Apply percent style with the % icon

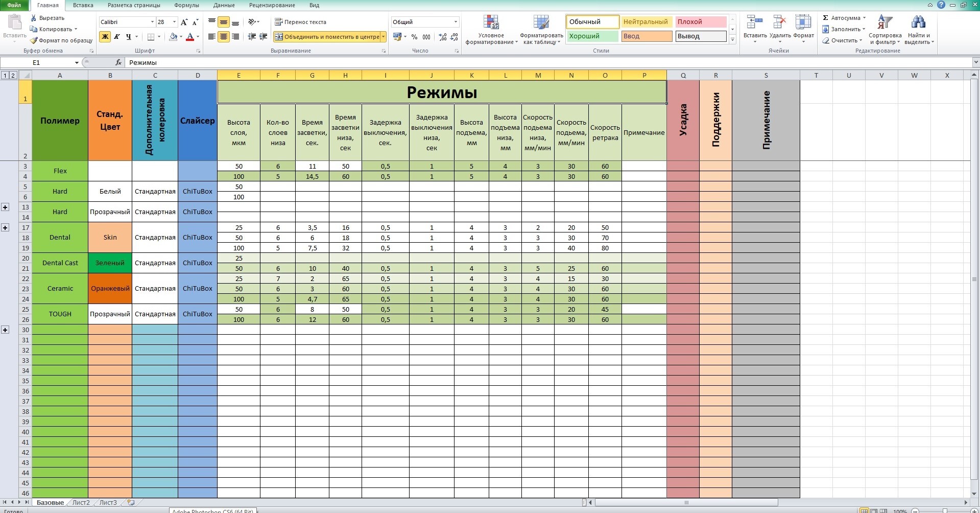coord(414,37)
